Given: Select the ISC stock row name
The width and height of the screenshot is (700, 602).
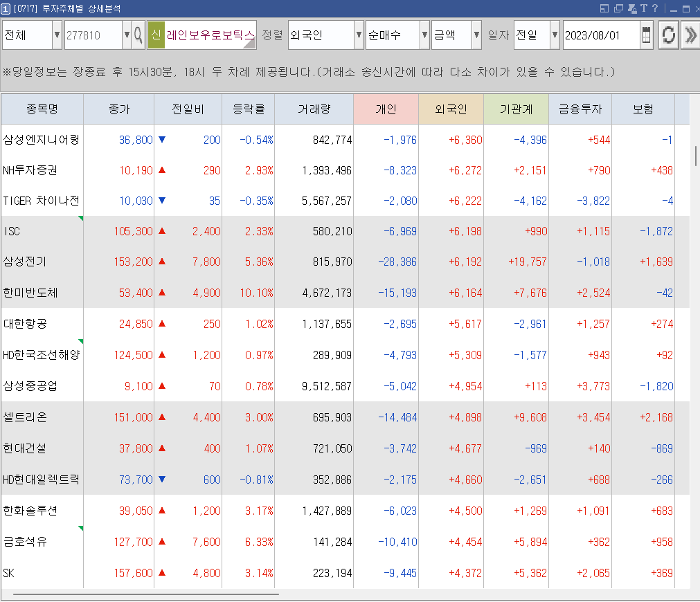Looking at the screenshot, I should [x=12, y=231].
